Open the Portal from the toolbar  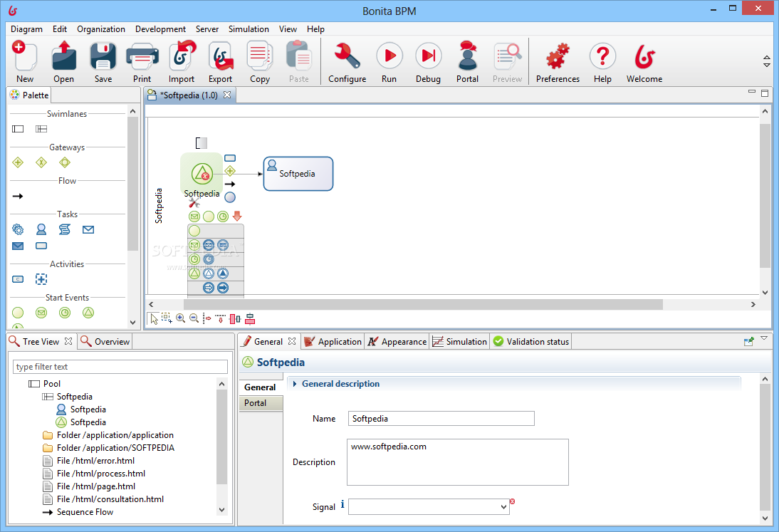click(x=468, y=56)
